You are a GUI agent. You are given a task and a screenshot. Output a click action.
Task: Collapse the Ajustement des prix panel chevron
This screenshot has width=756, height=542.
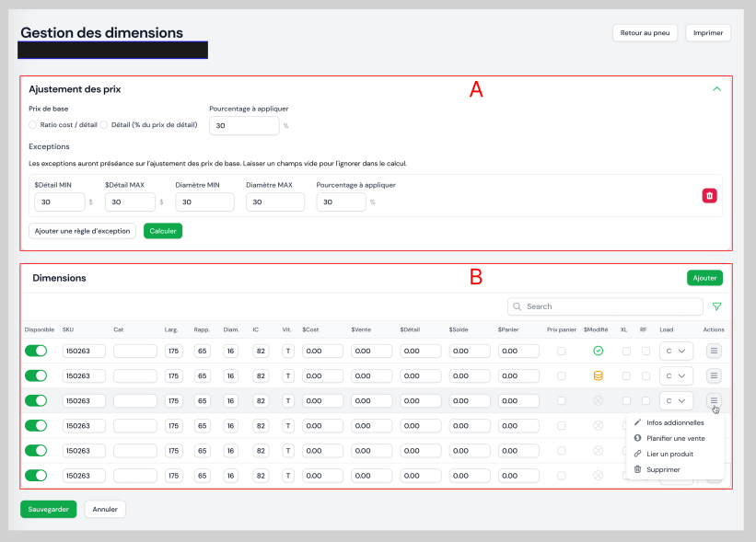[x=717, y=89]
